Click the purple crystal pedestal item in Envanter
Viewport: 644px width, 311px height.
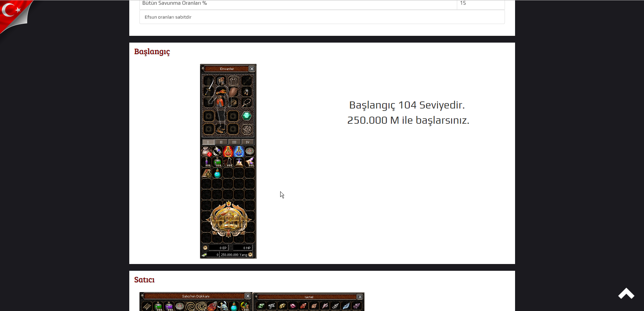click(x=239, y=162)
